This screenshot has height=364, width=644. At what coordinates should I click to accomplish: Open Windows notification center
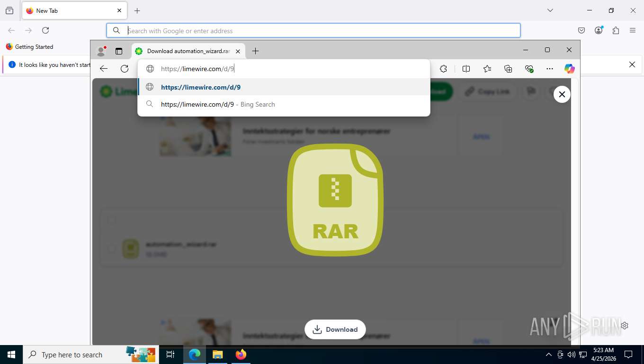click(628, 355)
